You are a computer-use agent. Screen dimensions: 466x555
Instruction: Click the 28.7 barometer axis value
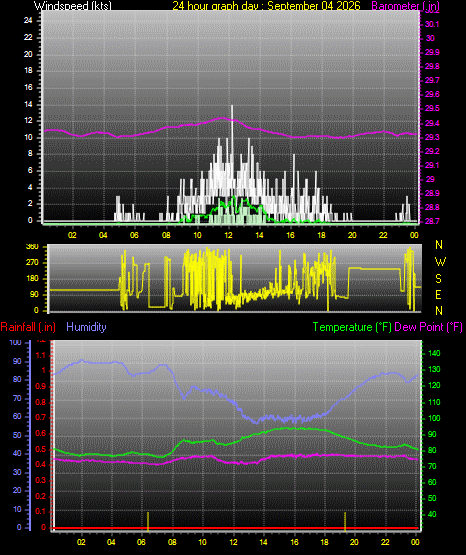pyautogui.click(x=432, y=221)
